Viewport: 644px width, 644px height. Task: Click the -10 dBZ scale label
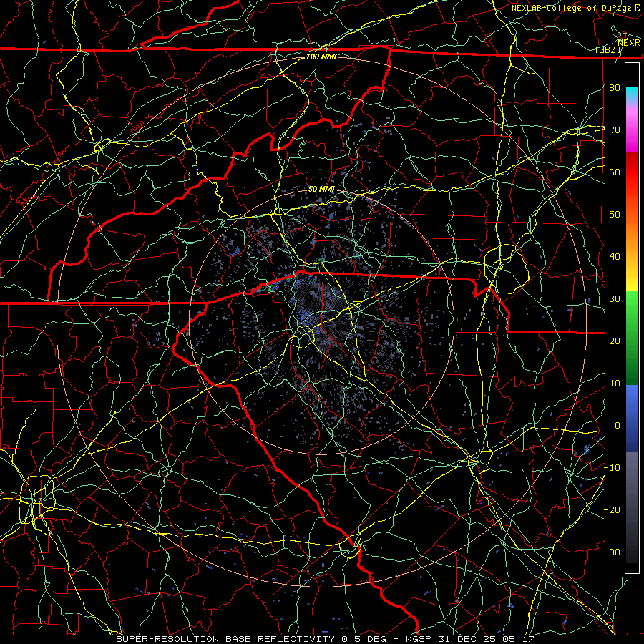pyautogui.click(x=612, y=467)
